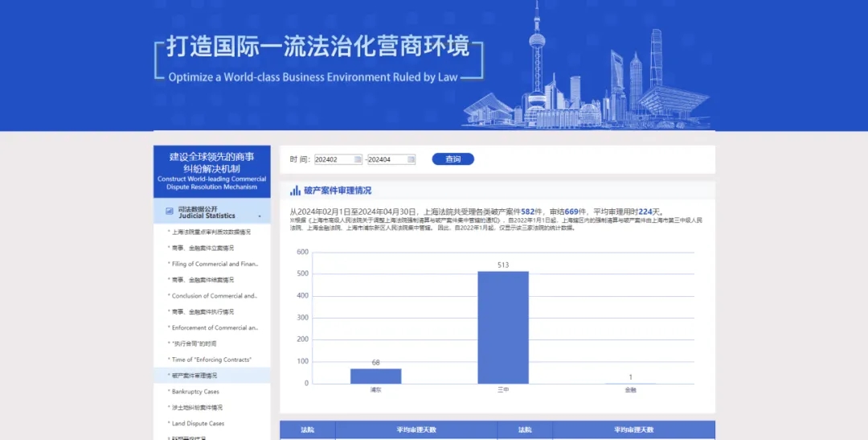Click the start time field showing 202402
This screenshot has width=868, height=440.
point(334,159)
